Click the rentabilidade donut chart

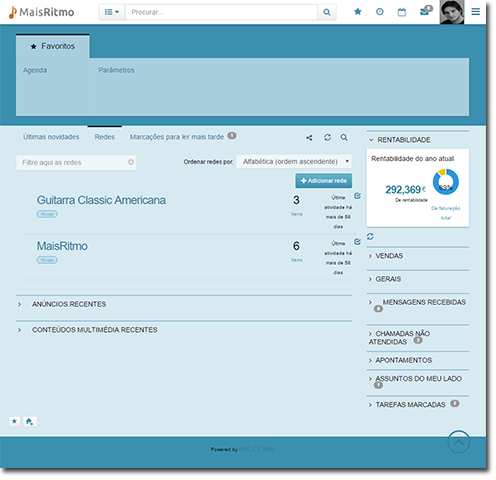click(x=446, y=182)
